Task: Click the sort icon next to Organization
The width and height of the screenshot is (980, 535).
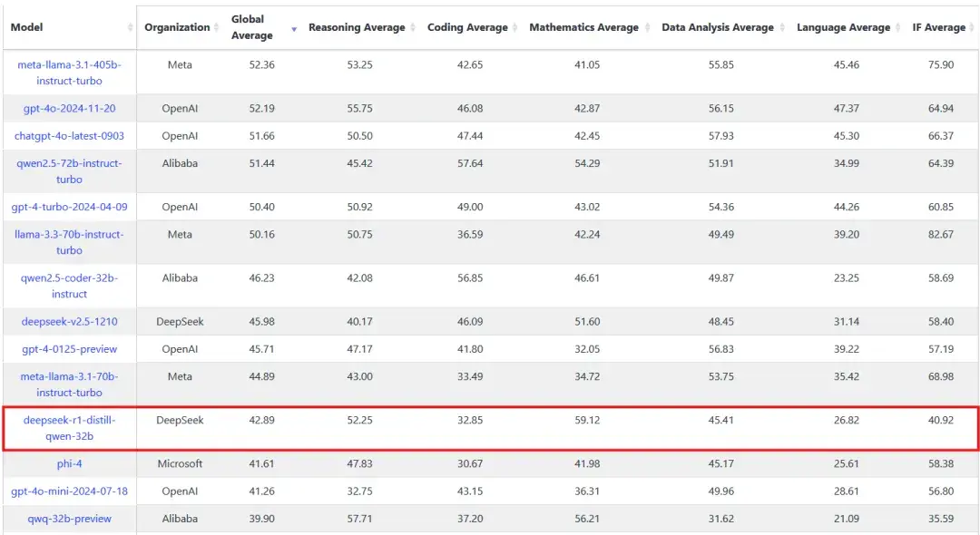Action: click(x=217, y=28)
